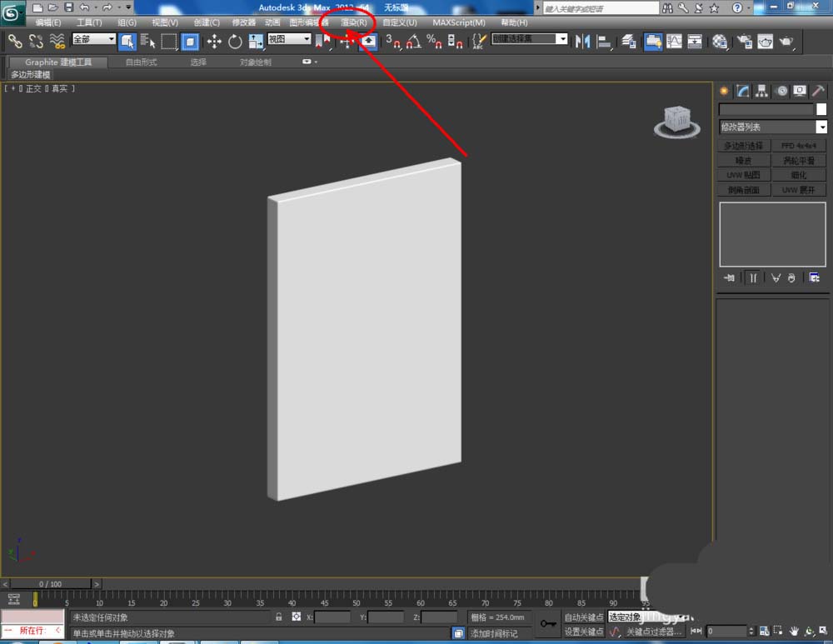Switch to the 自由形式 ribbon tab
Viewport: 833px width, 644px height.
[141, 62]
